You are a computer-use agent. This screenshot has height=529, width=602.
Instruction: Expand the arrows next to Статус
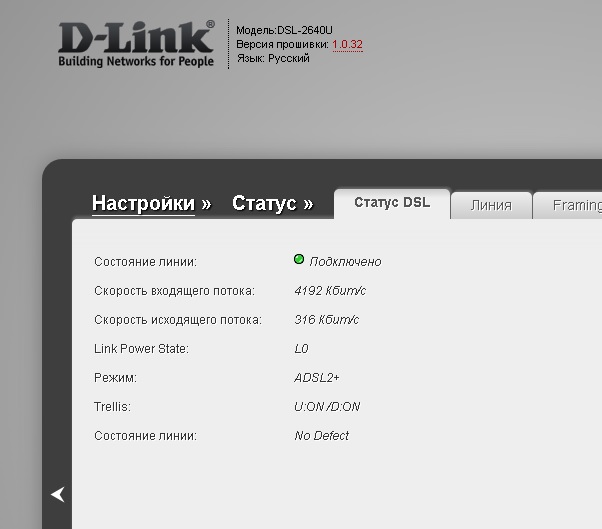[308, 204]
